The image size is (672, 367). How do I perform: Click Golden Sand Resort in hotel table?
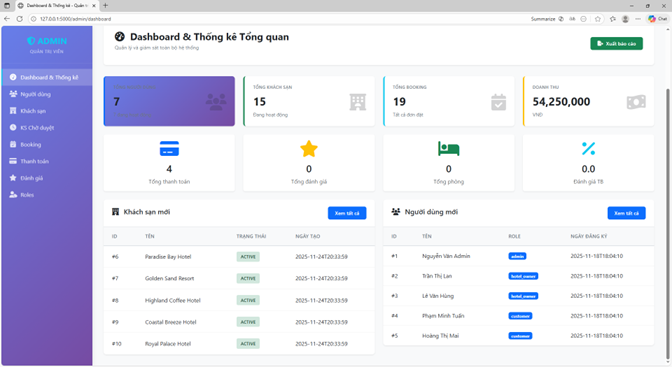[169, 278]
